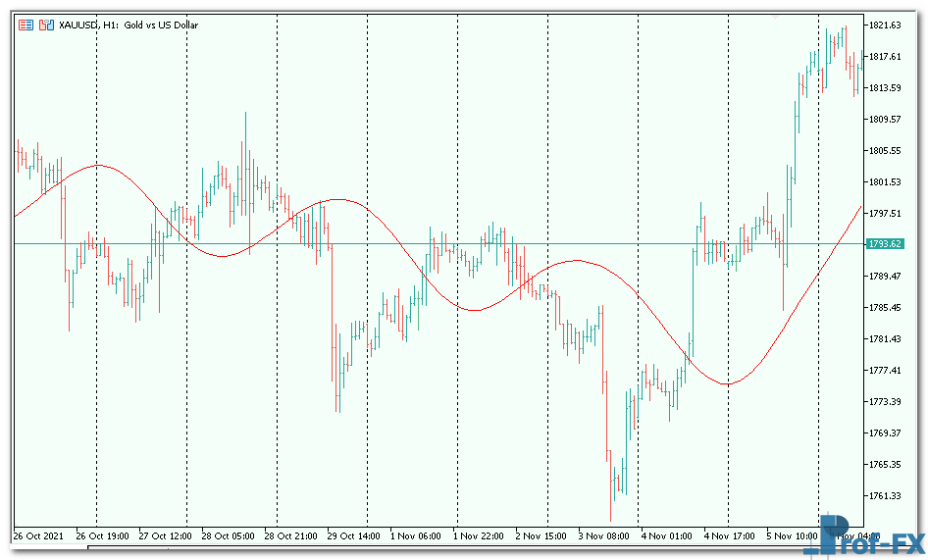The image size is (928, 560).
Task: Click the 5 Nov 10:00 time label
Action: coord(792,536)
